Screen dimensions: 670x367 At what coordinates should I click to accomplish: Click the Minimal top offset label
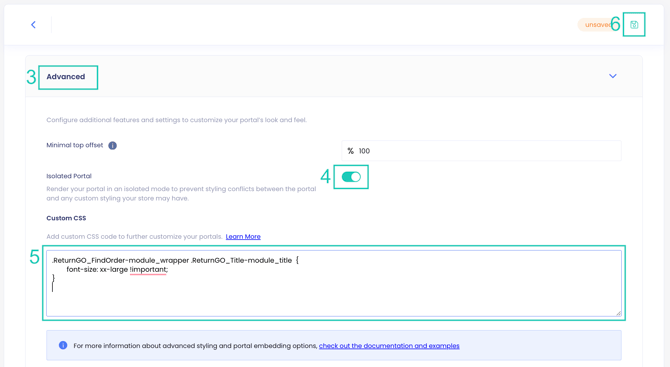pos(75,145)
